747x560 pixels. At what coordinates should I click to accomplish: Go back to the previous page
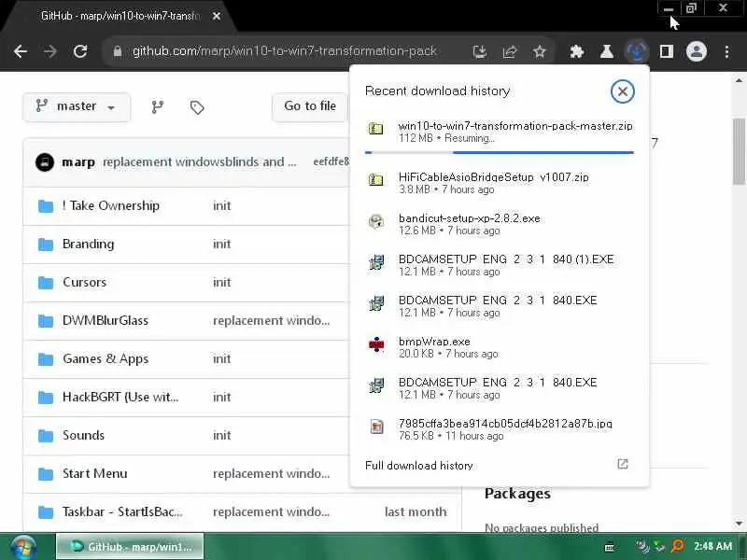pos(20,51)
